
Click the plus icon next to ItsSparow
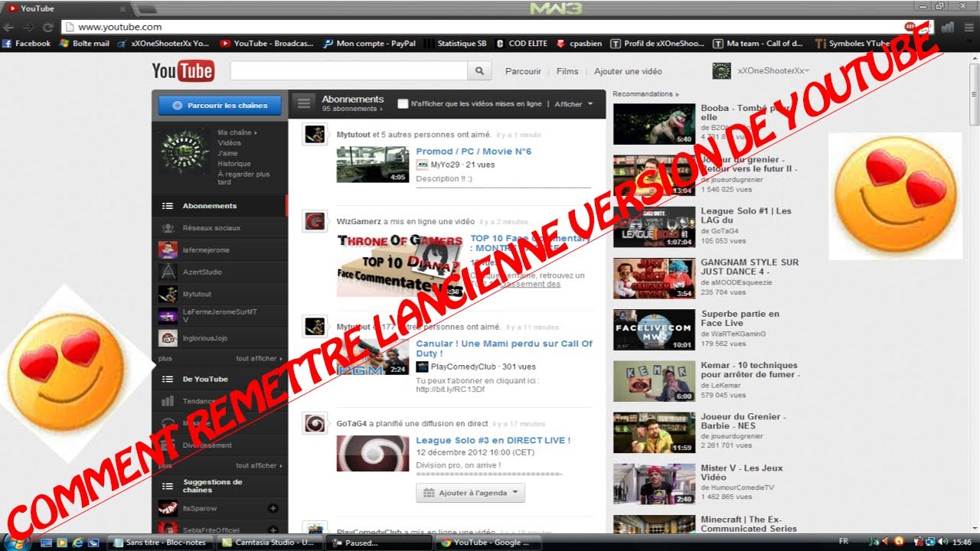tap(273, 508)
